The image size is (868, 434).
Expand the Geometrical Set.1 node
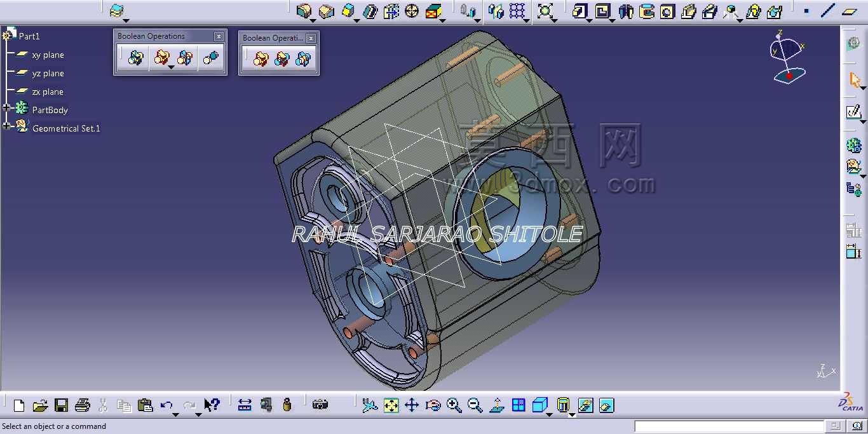point(7,126)
